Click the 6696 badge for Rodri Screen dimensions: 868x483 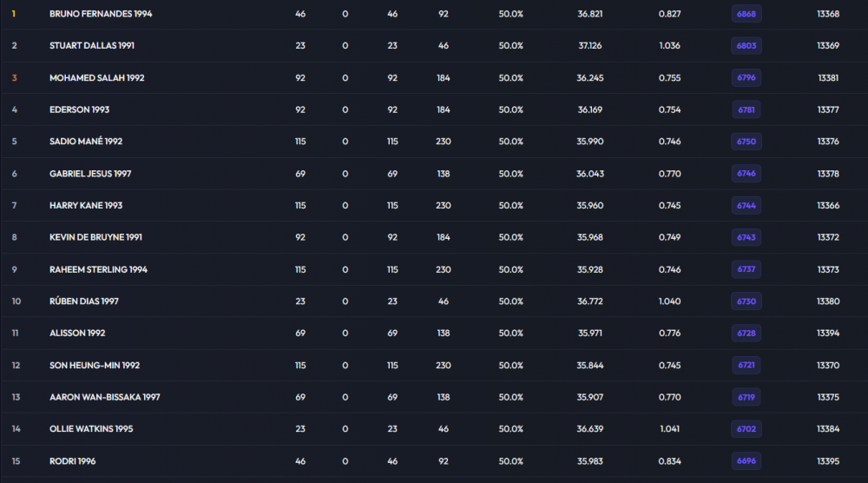pyautogui.click(x=746, y=460)
